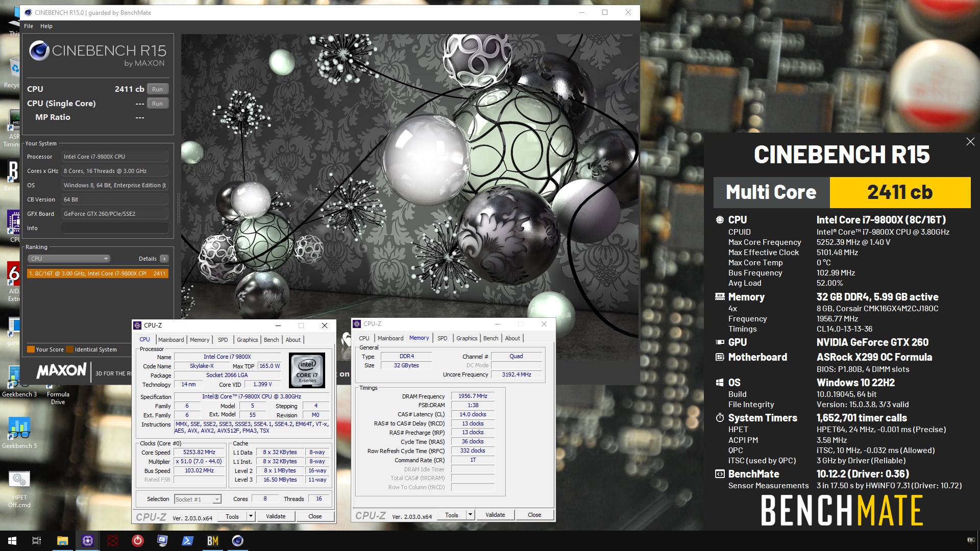Click Tools button in right CPU-Z
980x551 pixels.
tap(452, 515)
